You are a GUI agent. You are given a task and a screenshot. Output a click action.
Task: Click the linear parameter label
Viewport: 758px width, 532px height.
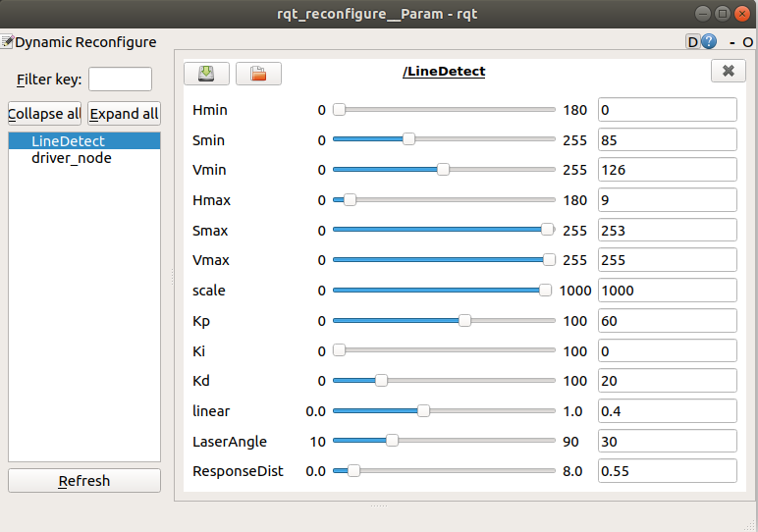click(211, 411)
